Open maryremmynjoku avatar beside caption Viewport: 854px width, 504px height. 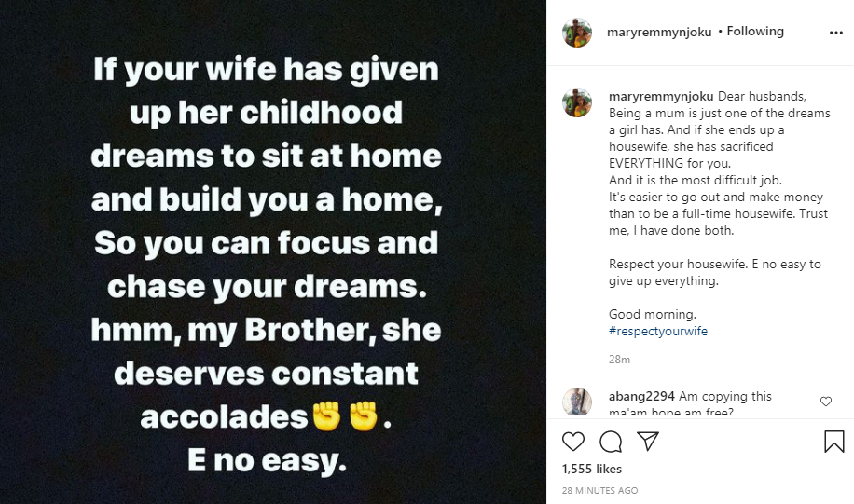coord(578,102)
